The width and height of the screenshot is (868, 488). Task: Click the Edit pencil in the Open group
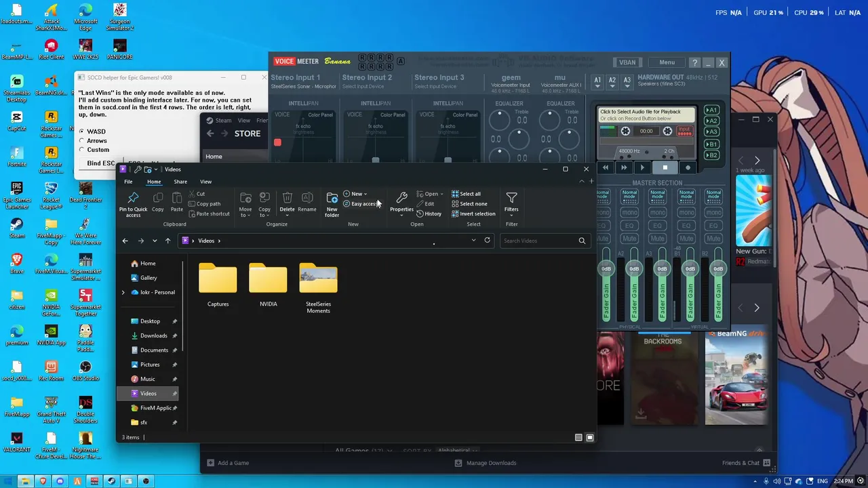425,204
